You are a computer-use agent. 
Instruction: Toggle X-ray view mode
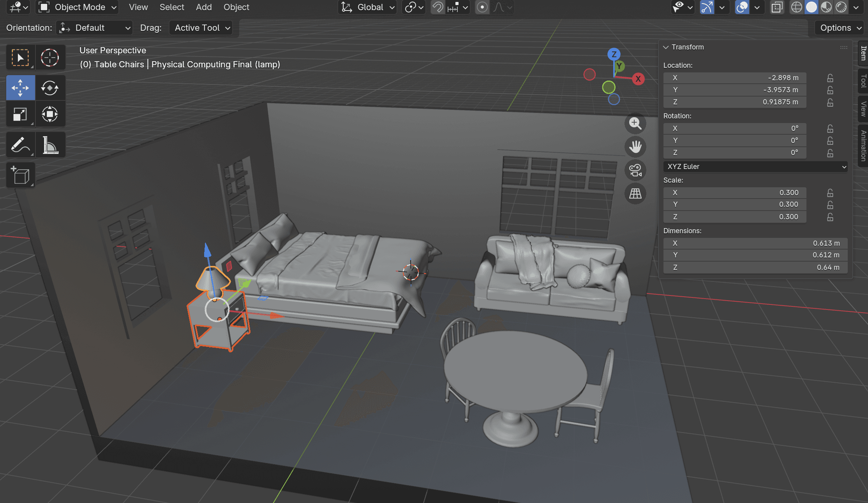coord(777,7)
